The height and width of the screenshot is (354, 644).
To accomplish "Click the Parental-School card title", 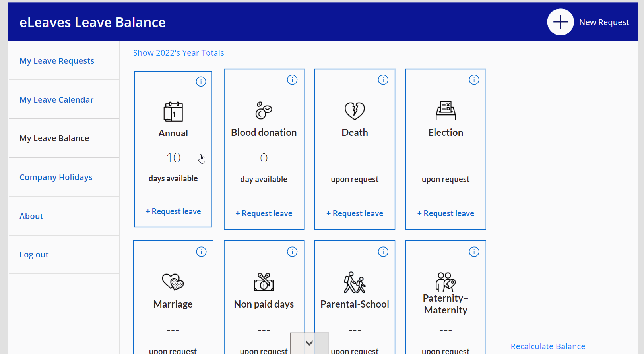I will tap(355, 304).
